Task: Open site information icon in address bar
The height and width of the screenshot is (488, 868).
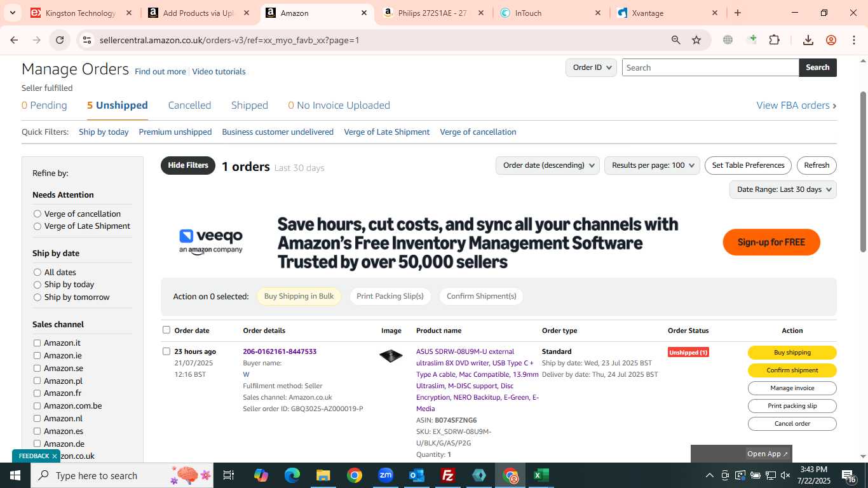Action: coord(87,40)
